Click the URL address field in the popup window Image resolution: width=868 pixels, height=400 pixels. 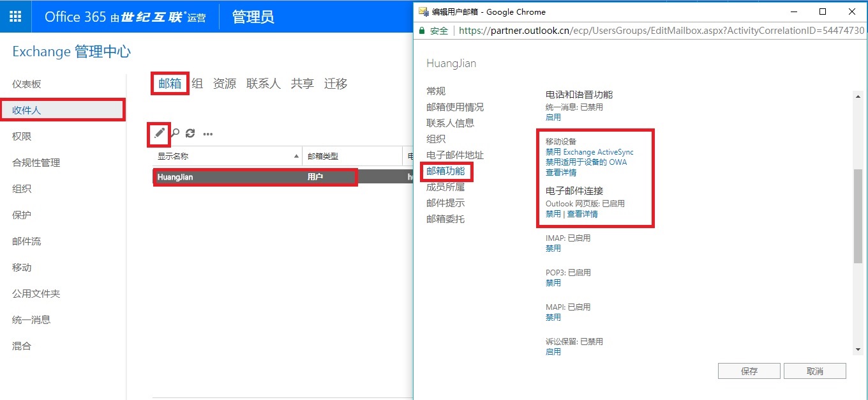click(x=662, y=31)
